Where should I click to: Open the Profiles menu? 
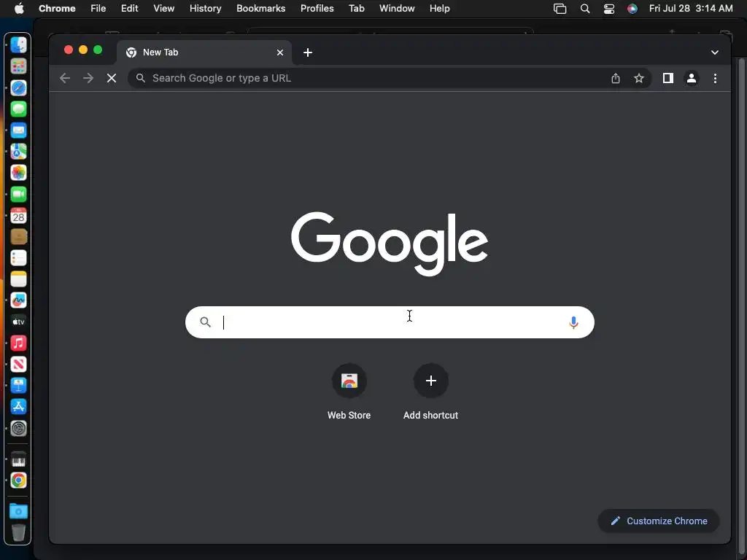tap(317, 9)
